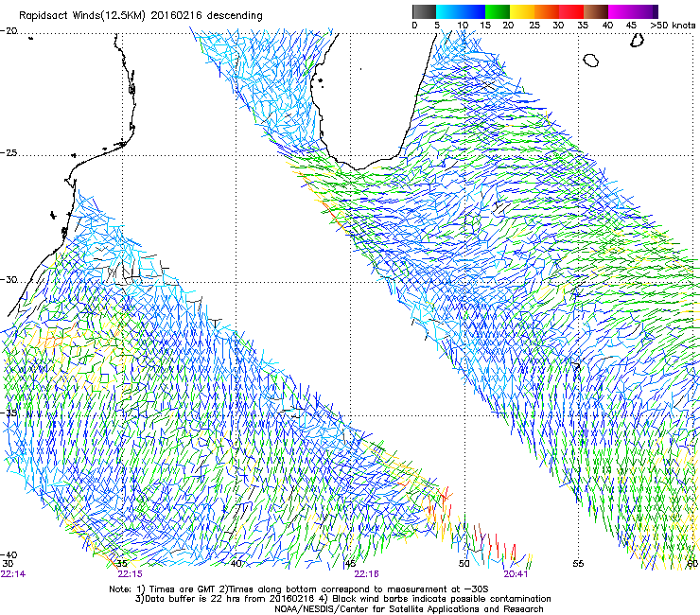The height and width of the screenshot is (615, 700).
Task: Click the blue 10-15 knots legend color
Action: point(473,11)
